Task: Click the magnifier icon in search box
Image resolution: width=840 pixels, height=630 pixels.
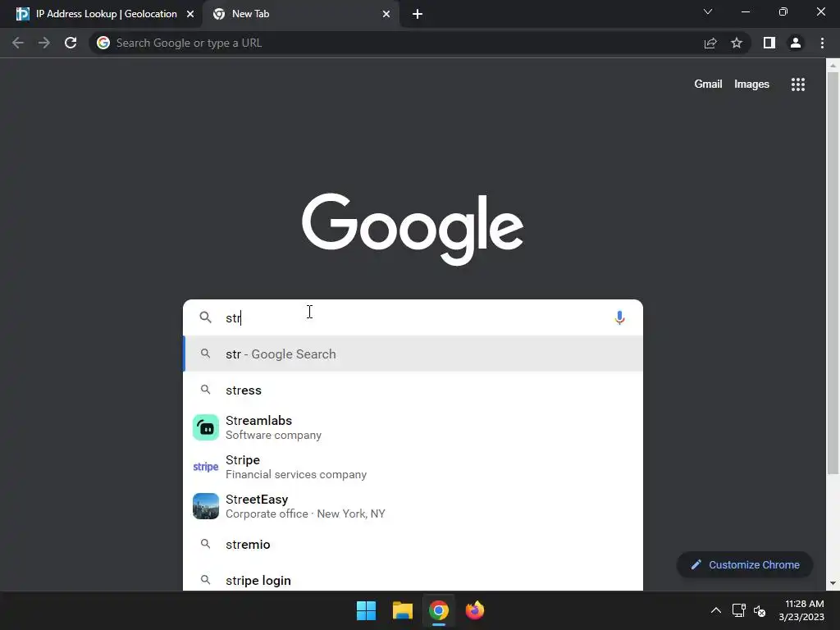Action: [x=206, y=317]
